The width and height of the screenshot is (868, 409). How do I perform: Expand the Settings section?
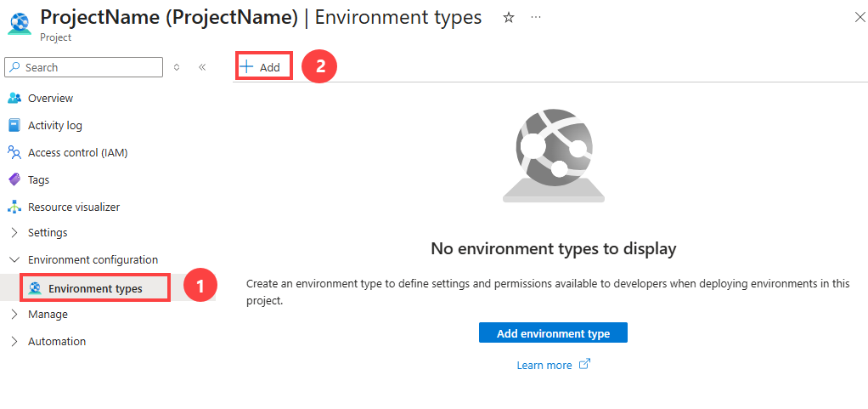pyautogui.click(x=14, y=232)
